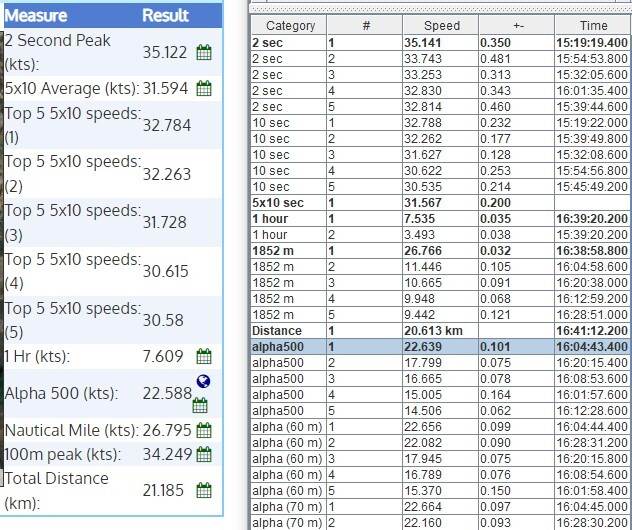This screenshot has width=632, height=530.
Task: Open calendar icon for Nautical Mile result
Action: point(204,431)
